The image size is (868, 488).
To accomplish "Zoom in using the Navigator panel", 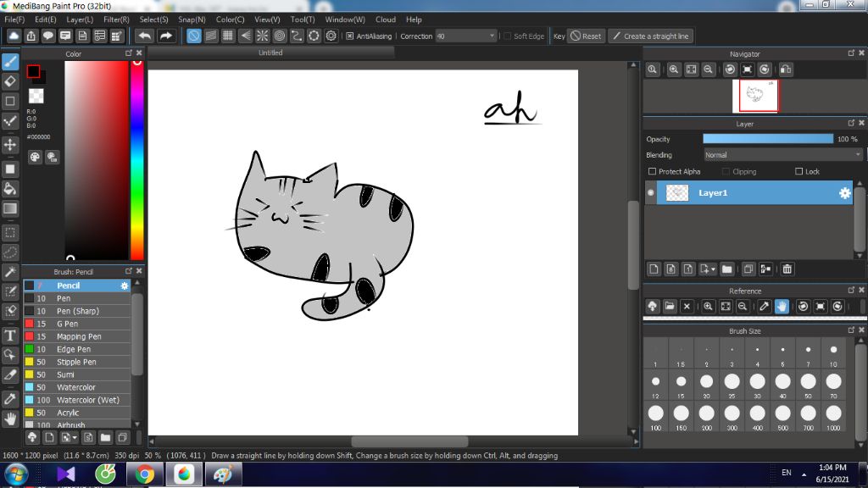I will click(x=674, y=69).
